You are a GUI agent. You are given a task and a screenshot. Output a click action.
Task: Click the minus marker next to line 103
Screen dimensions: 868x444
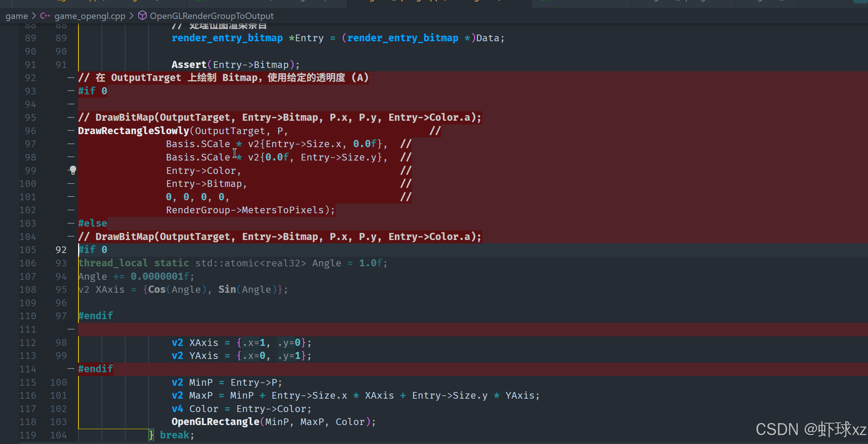tap(71, 223)
